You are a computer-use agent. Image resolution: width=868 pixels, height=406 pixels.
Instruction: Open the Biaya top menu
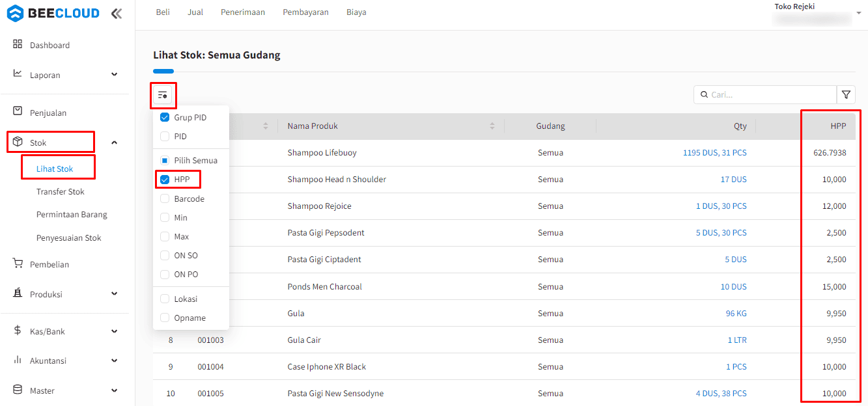click(356, 12)
